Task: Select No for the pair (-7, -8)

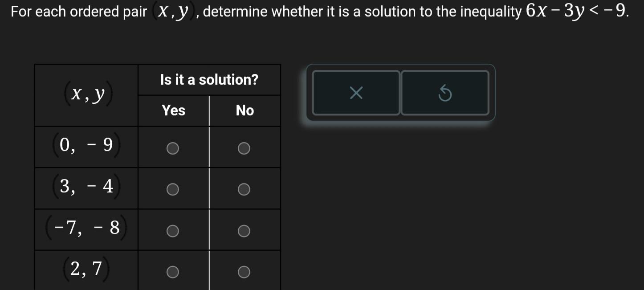Action: point(244,230)
